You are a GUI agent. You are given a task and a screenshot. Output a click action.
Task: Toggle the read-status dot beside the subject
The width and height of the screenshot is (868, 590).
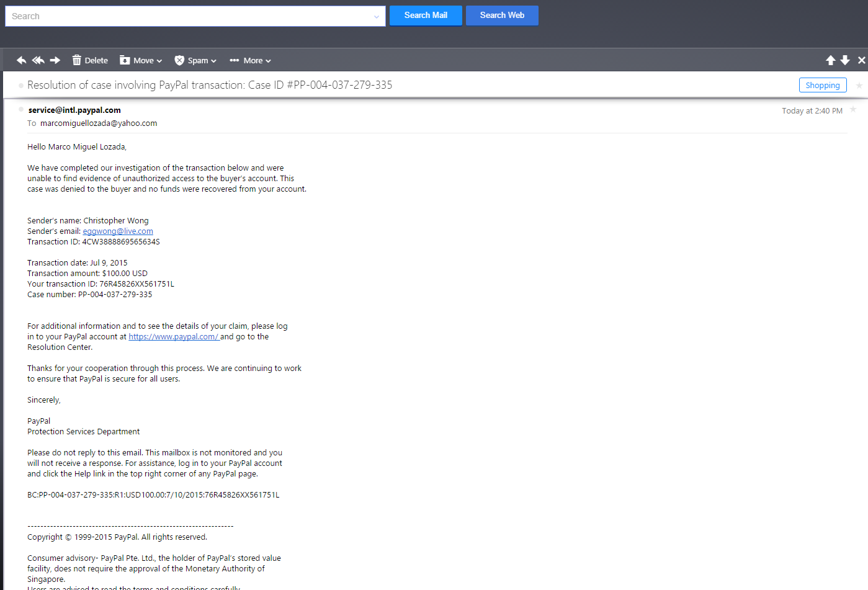(x=21, y=86)
